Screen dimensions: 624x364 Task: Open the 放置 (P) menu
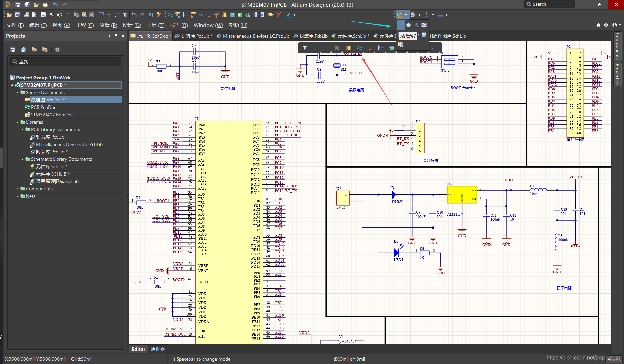pos(108,25)
